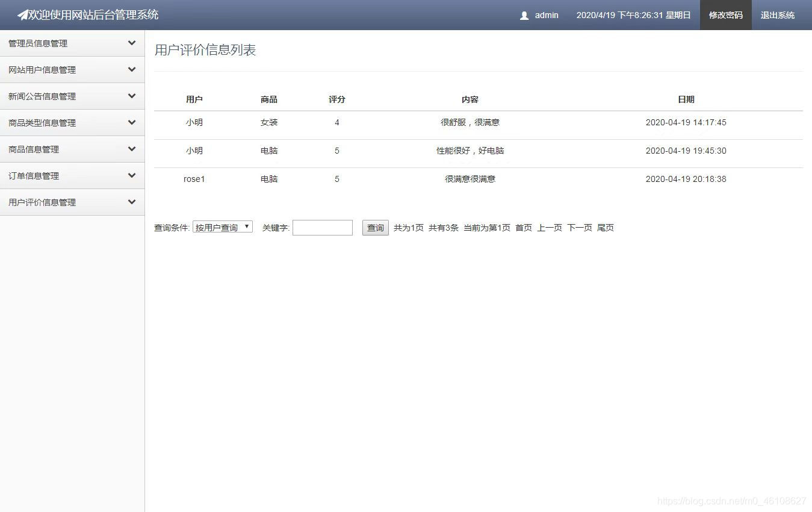Click 女装 product cell
Viewport: 812px width, 512px height.
click(x=269, y=122)
